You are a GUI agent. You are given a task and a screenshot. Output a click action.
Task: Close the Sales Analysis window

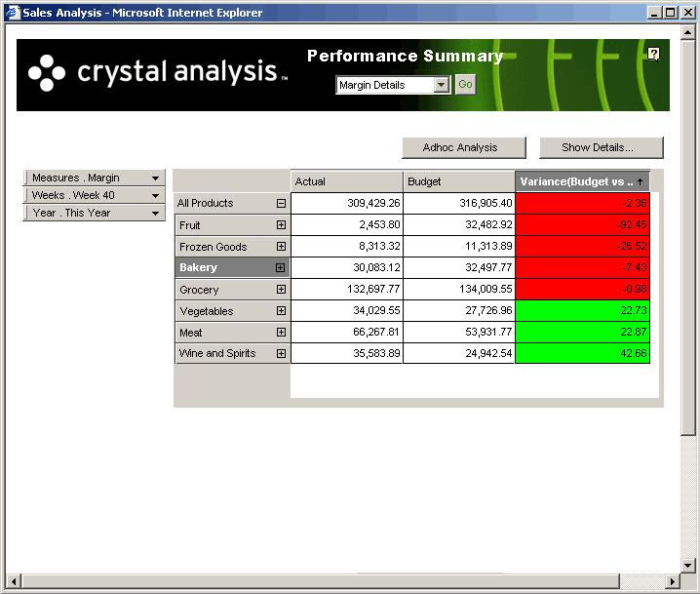click(x=687, y=13)
